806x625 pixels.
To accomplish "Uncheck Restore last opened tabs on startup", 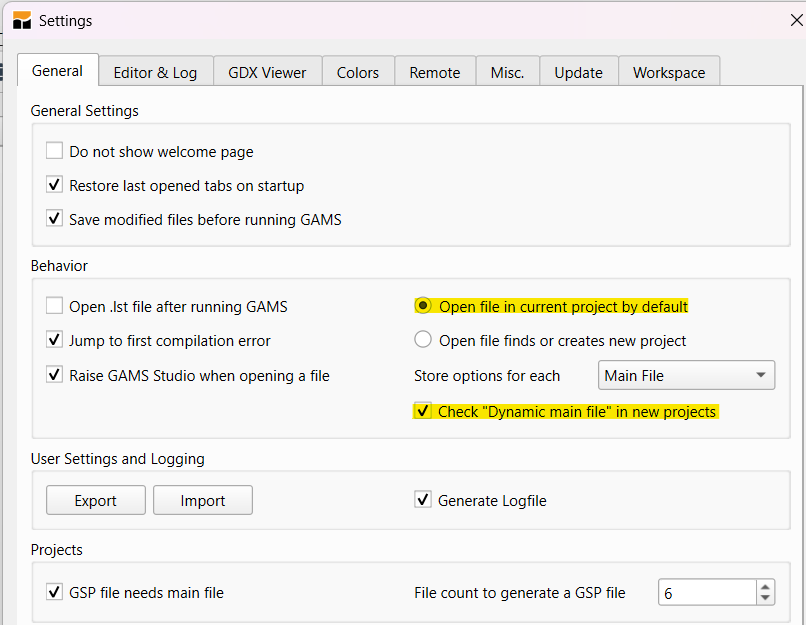I will pos(54,185).
